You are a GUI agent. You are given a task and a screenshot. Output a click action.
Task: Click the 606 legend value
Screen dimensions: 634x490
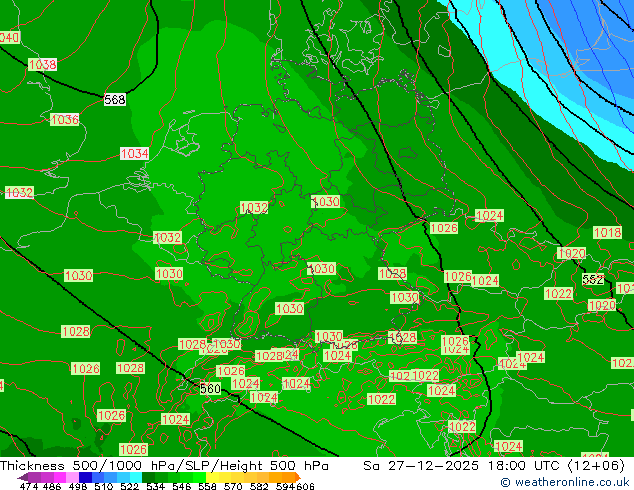[x=304, y=486]
